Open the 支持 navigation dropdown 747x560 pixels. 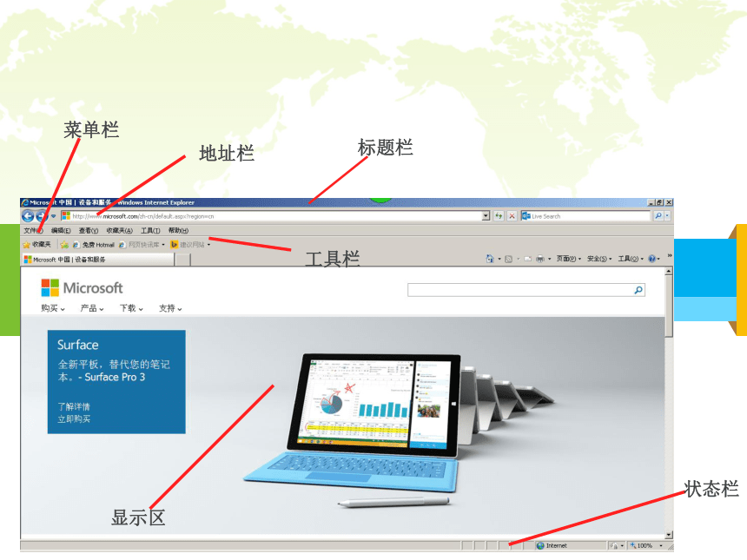[170, 308]
